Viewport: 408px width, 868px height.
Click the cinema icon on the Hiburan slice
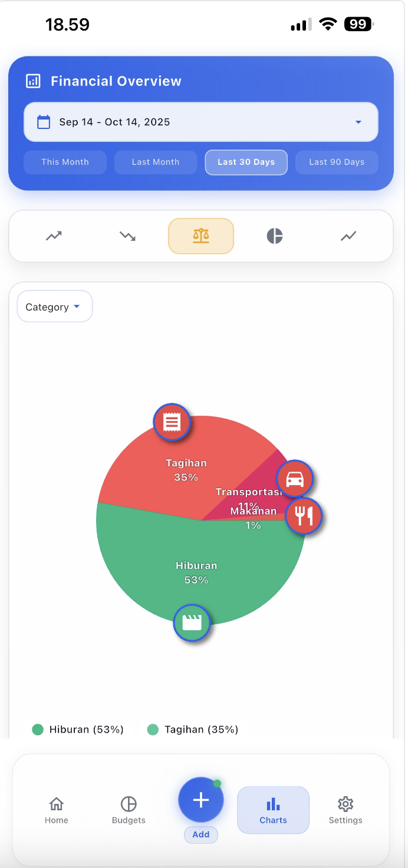tap(192, 622)
